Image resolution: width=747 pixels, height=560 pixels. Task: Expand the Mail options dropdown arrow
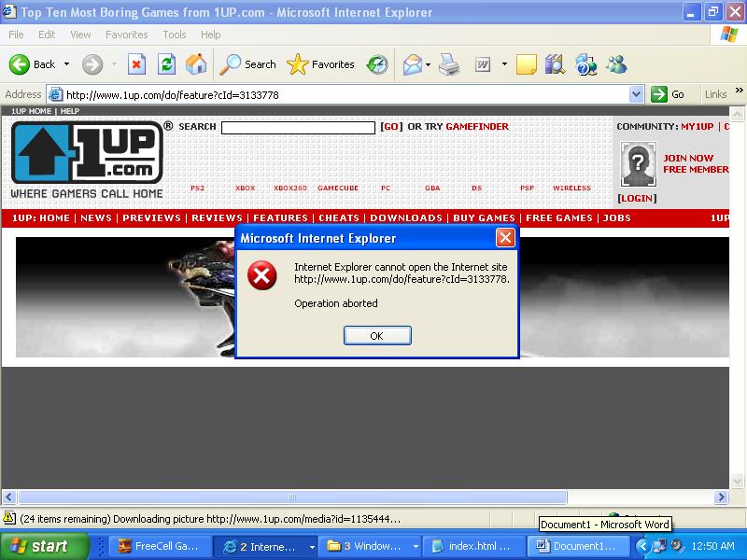coord(429,64)
